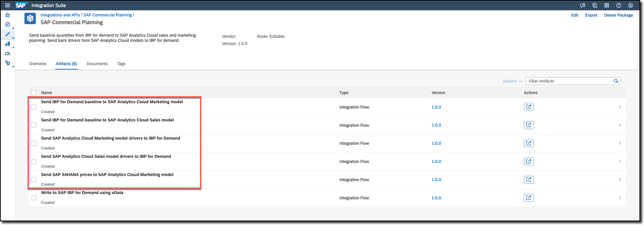Click the SAP Commercial Planning package icon
This screenshot has height=225, width=644.
pyautogui.click(x=30, y=18)
